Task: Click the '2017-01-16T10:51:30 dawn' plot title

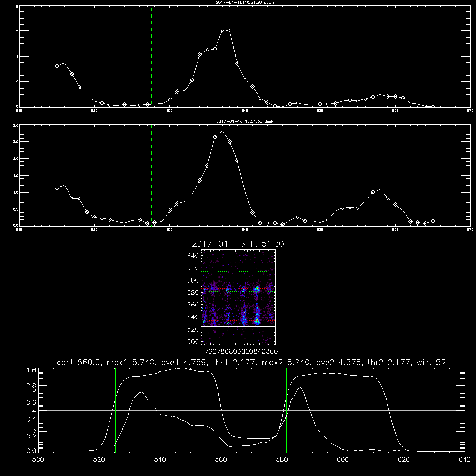Action: point(245,2)
